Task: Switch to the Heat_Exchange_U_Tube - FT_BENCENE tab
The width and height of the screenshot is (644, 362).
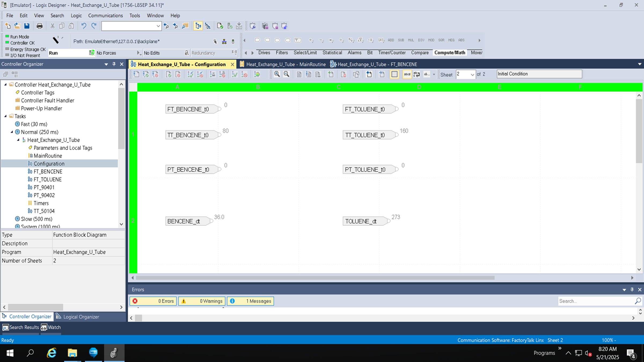Action: click(x=374, y=64)
